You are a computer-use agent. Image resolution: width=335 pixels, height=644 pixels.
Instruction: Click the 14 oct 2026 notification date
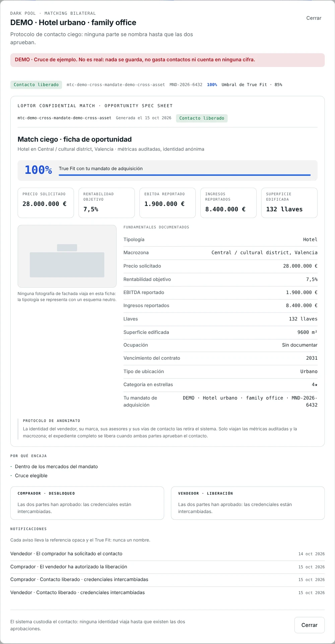312,554
